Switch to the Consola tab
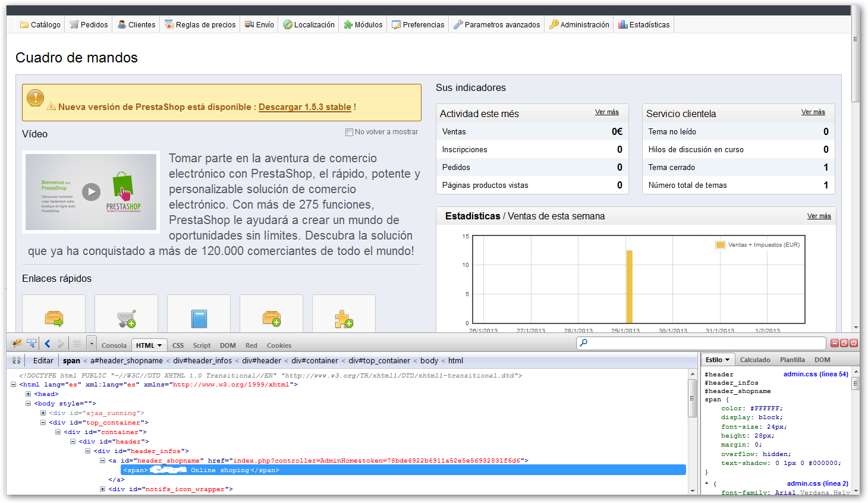The height and width of the screenshot is (503, 868). (x=114, y=345)
